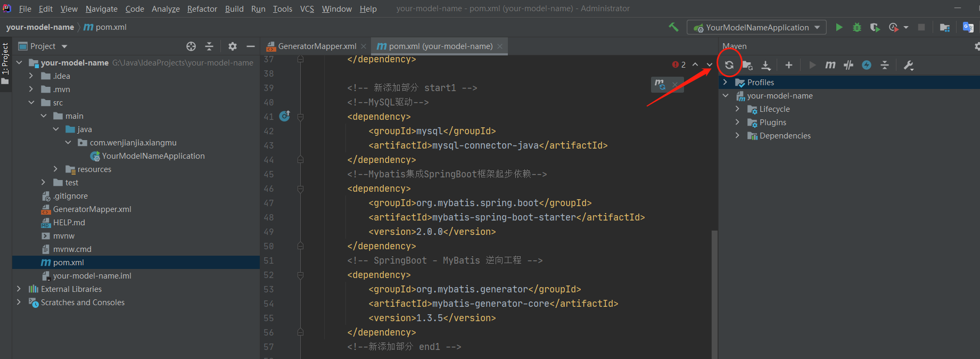Image resolution: width=980 pixels, height=359 pixels.
Task: Open the File menu
Action: [25, 9]
